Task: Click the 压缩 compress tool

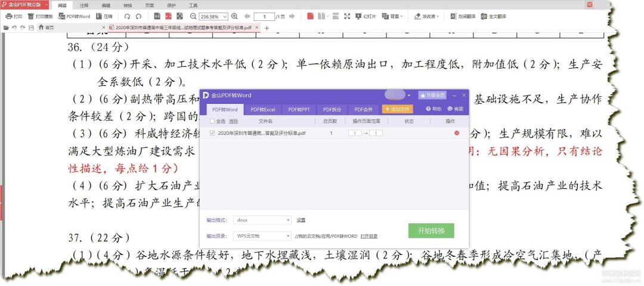Action: (x=104, y=17)
